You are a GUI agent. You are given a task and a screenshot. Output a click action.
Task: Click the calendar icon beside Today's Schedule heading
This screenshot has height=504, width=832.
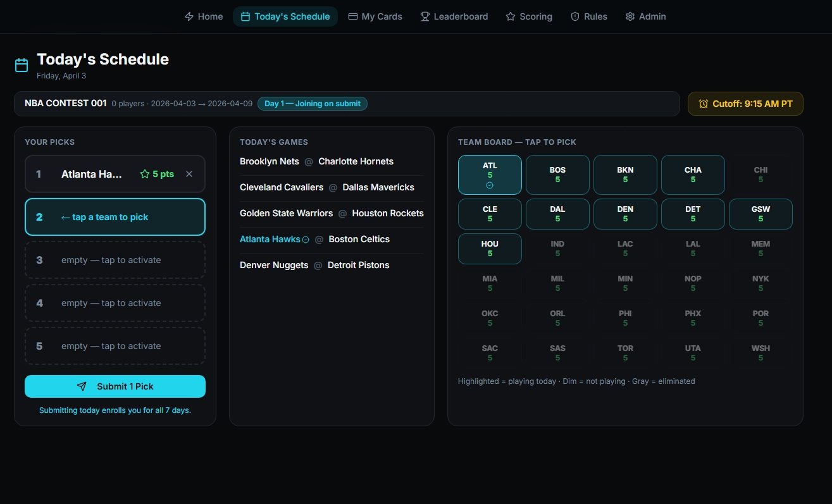pyautogui.click(x=22, y=65)
